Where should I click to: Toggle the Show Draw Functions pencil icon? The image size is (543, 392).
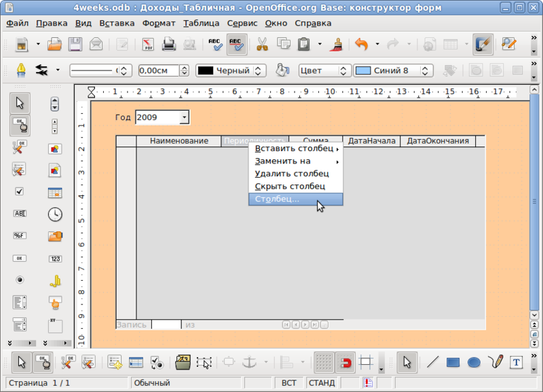pyautogui.click(x=483, y=45)
